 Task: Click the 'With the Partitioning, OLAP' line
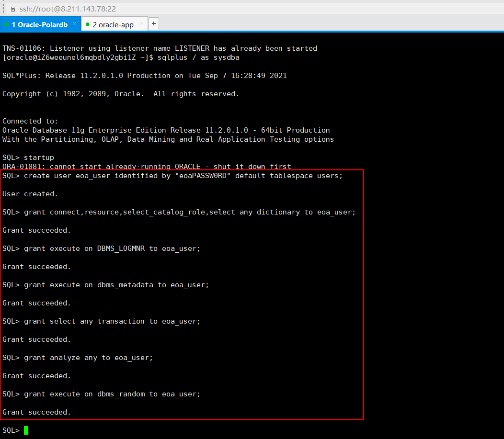pyautogui.click(x=168, y=139)
